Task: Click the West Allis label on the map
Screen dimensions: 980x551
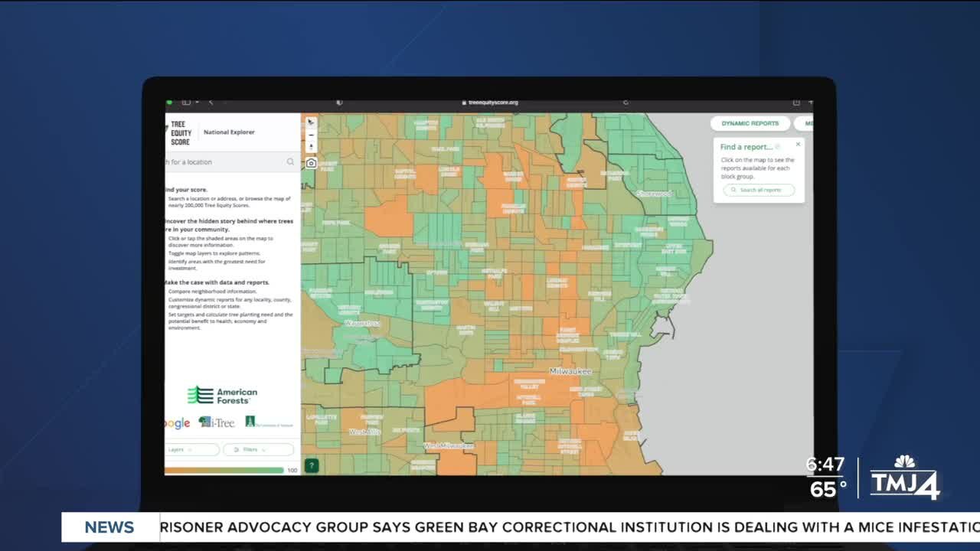Action: [364, 432]
